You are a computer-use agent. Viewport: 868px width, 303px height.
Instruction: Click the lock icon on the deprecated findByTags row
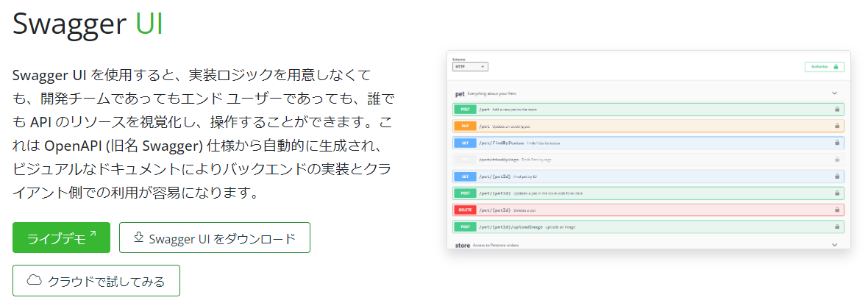[837, 160]
